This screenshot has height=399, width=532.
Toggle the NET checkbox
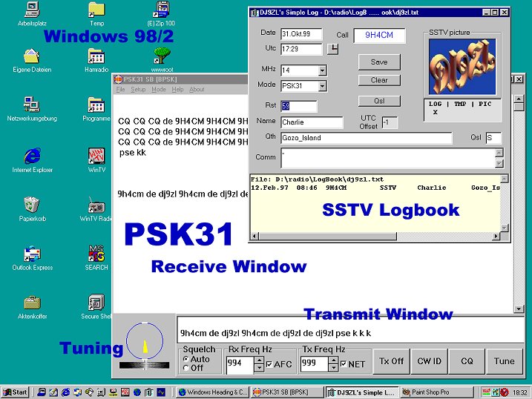344,364
